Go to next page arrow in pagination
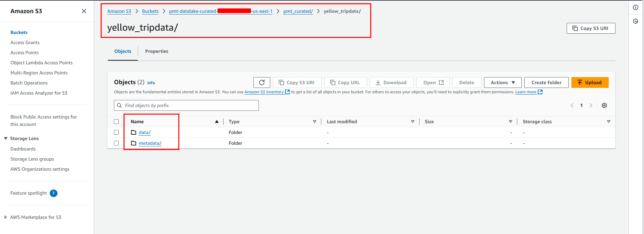Image resolution: width=644 pixels, height=234 pixels. point(591,105)
